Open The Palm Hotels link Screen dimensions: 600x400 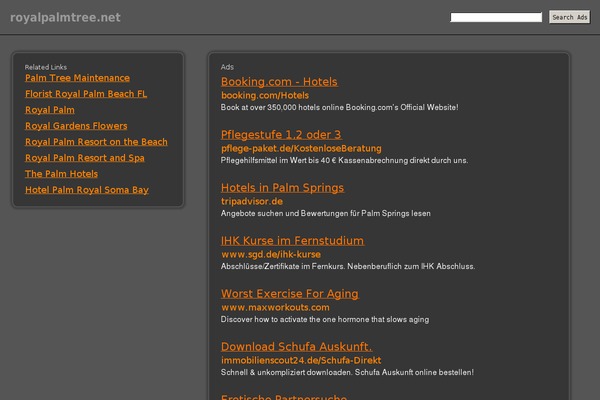[x=61, y=174]
